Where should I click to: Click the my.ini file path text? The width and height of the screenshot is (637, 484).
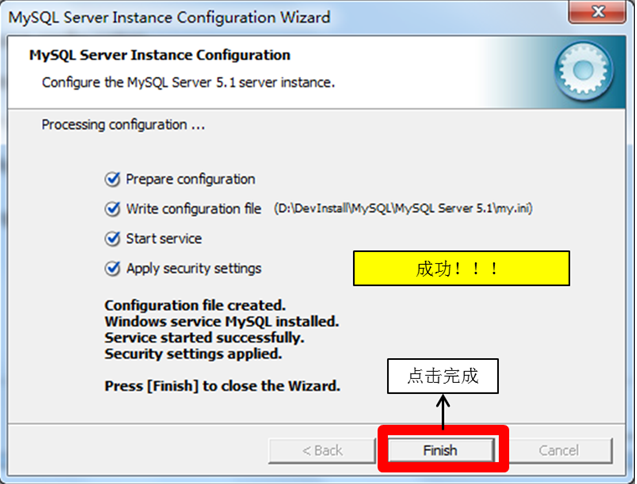403,208
